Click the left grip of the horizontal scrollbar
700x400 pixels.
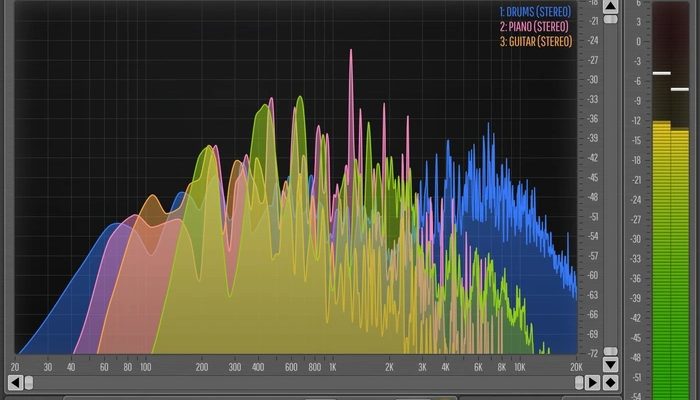click(x=29, y=383)
